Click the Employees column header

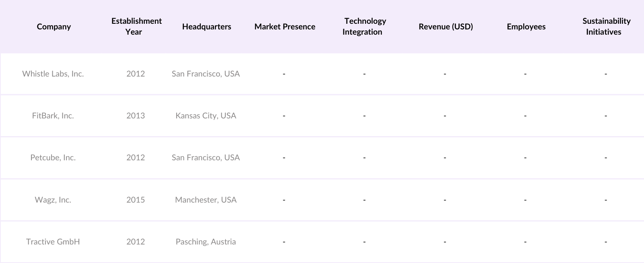[526, 27]
